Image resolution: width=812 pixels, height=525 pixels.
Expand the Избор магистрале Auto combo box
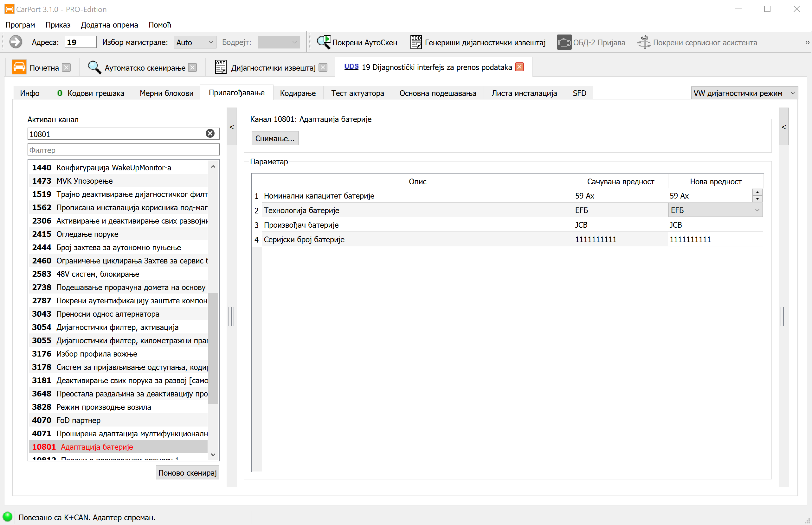[210, 42]
